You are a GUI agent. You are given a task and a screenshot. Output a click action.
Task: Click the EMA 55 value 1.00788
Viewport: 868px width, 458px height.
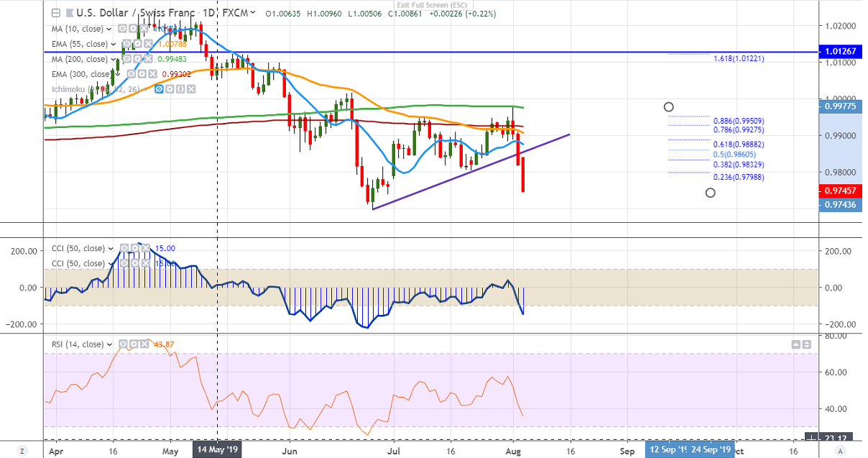pos(172,44)
